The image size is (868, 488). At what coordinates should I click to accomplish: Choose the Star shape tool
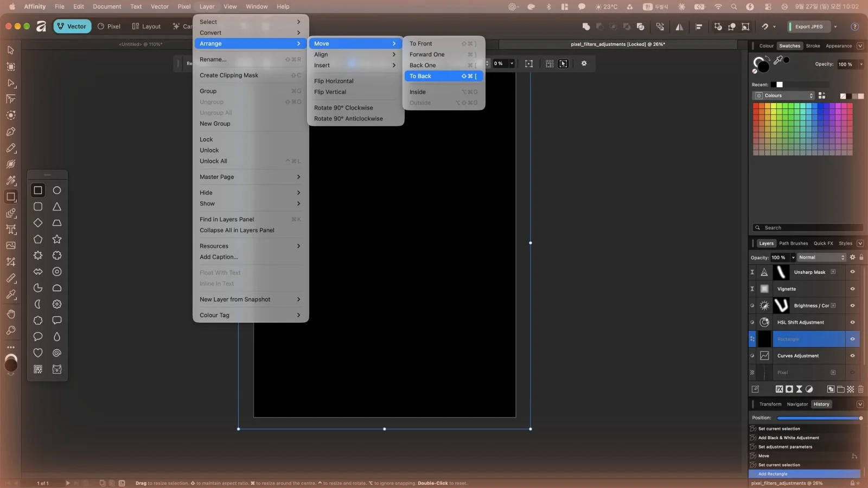tap(57, 239)
